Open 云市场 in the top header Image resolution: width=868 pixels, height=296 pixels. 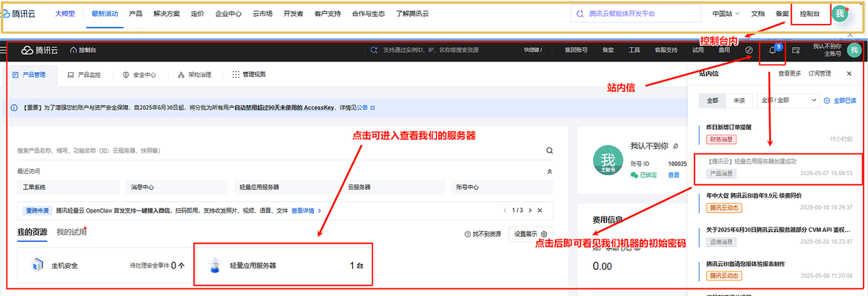263,14
